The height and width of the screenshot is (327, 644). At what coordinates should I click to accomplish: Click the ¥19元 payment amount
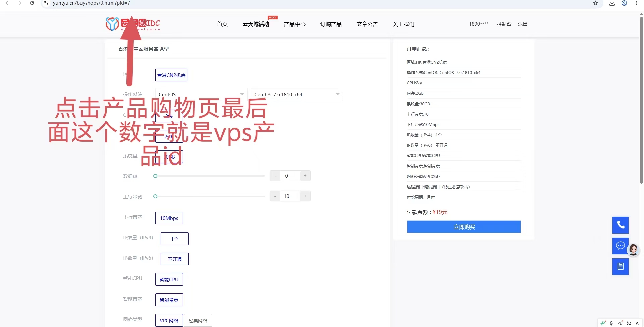tap(440, 212)
